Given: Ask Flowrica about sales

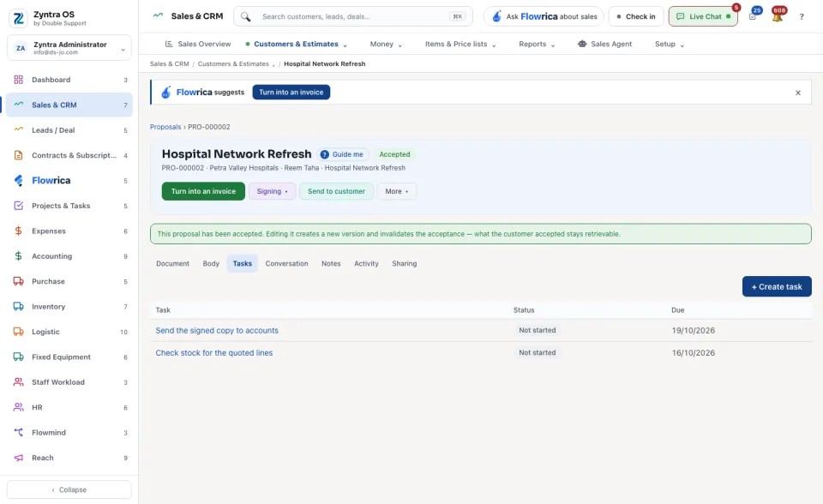Looking at the screenshot, I should tap(544, 16).
